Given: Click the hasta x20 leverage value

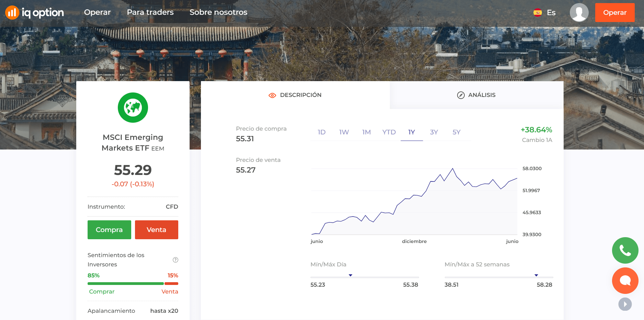Looking at the screenshot, I should [164, 311].
